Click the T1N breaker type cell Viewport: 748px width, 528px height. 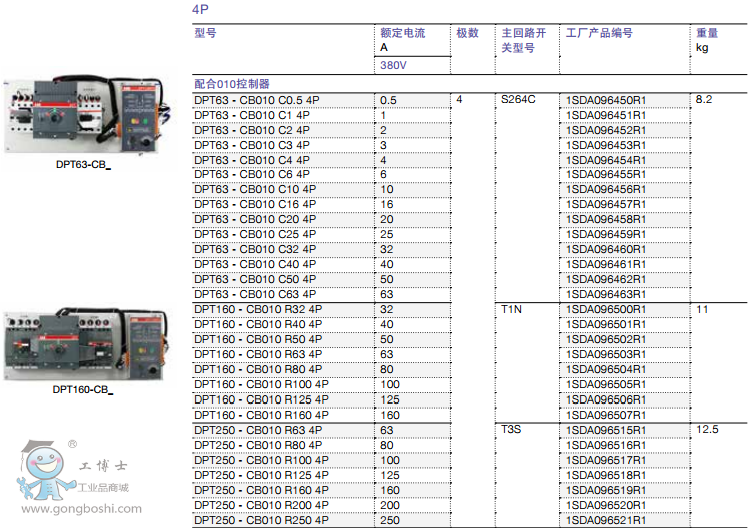tap(511, 309)
